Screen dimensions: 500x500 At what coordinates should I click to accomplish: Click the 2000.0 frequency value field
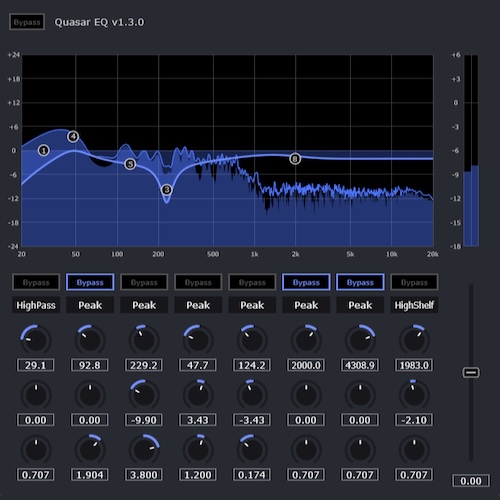coord(306,365)
